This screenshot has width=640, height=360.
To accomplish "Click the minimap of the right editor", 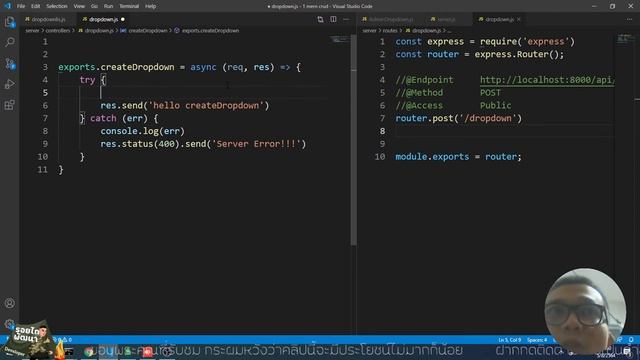I will pos(624,39).
